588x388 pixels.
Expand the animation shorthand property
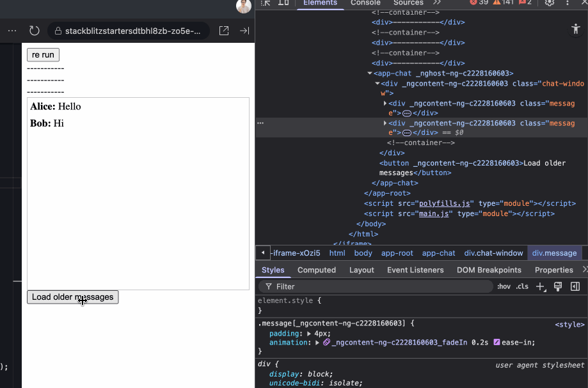(317, 343)
